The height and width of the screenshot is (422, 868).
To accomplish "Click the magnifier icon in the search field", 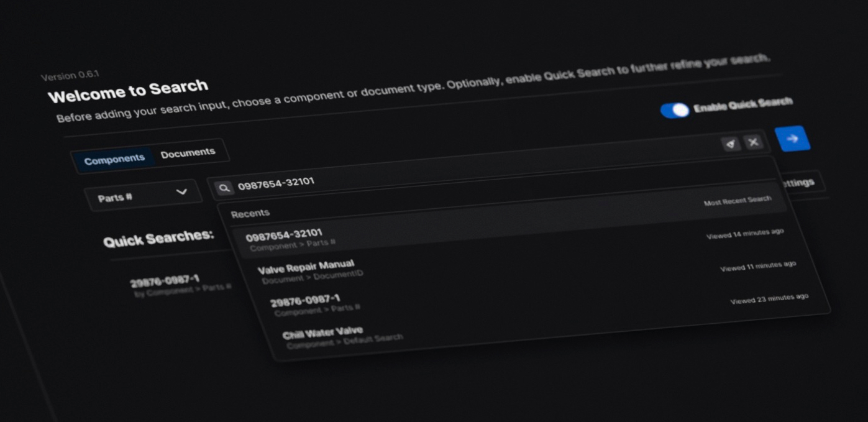I will tap(224, 187).
